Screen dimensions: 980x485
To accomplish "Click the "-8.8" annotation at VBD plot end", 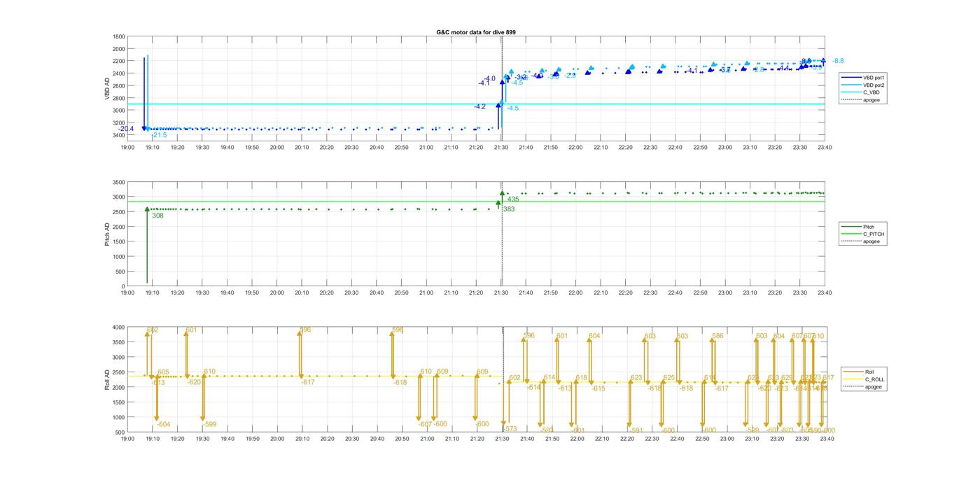I will (x=838, y=61).
